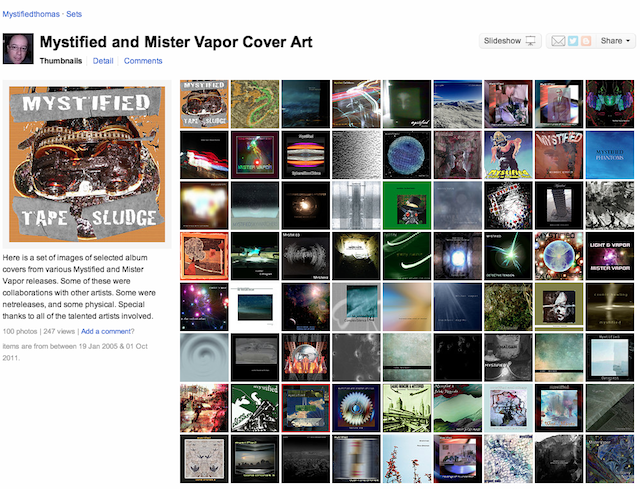The width and height of the screenshot is (640, 489).
Task: Click the user avatar photo
Action: (18, 49)
